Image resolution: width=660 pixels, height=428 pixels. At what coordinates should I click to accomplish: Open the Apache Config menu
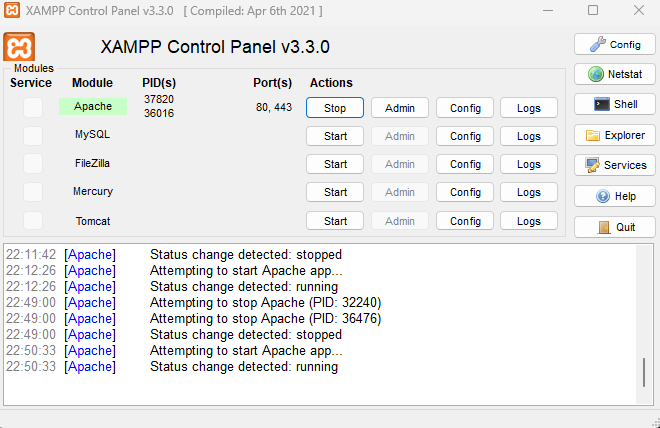[465, 108]
